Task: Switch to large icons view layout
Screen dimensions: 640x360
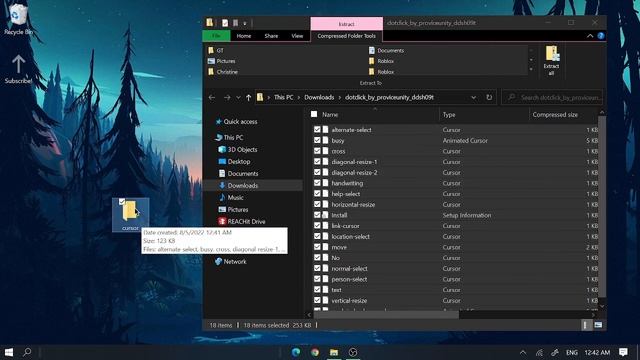Action: pos(598,325)
